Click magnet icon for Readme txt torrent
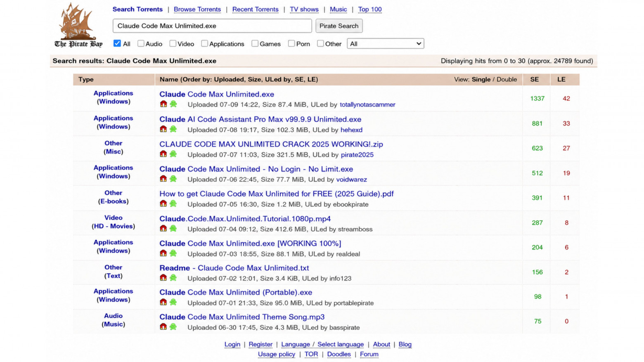The image size is (644, 362). (x=163, y=278)
